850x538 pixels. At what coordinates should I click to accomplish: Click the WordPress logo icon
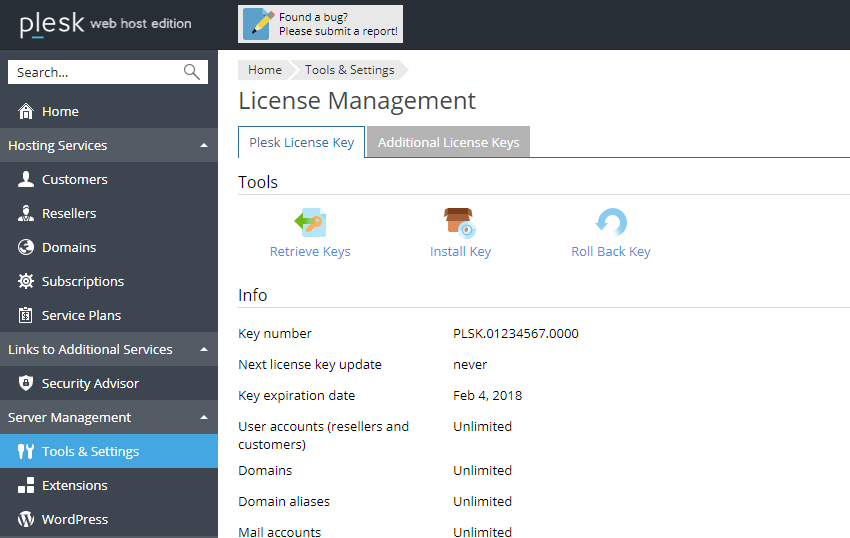[x=25, y=519]
